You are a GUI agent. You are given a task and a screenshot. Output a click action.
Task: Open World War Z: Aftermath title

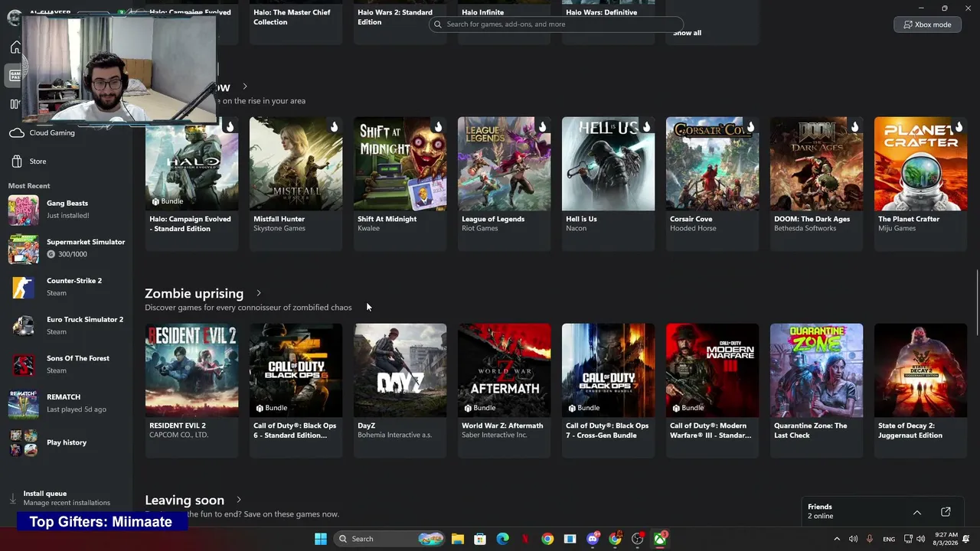pyautogui.click(x=502, y=425)
